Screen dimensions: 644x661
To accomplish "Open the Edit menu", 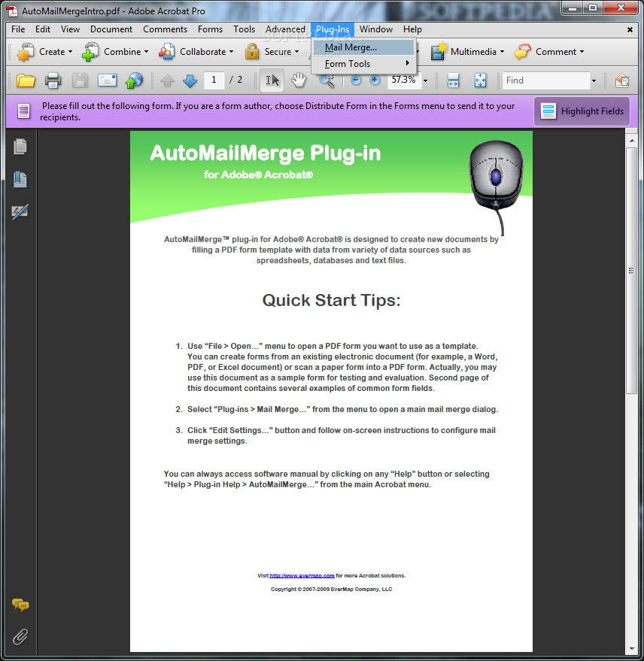I will click(43, 29).
